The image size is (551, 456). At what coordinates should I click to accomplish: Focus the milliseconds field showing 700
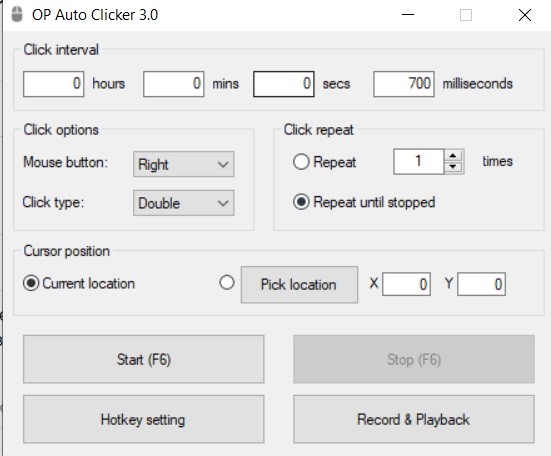click(x=404, y=84)
